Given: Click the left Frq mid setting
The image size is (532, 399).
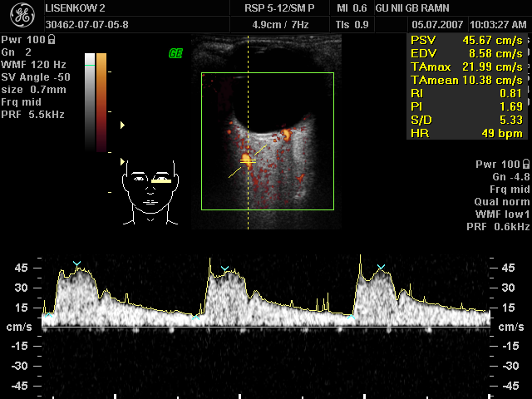Looking at the screenshot, I should 21,102.
